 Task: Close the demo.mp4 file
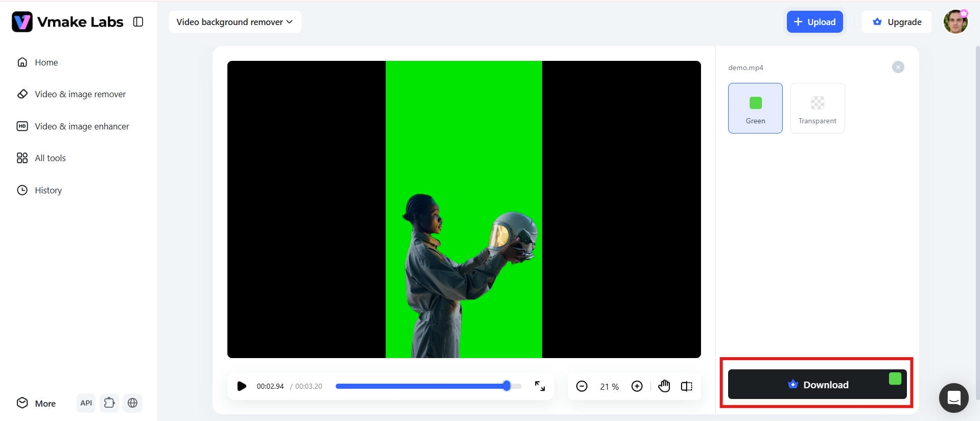point(898,67)
